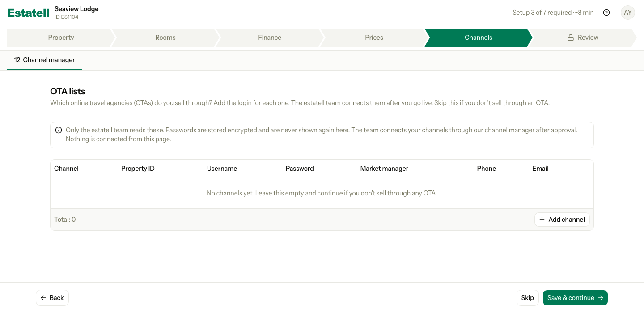The width and height of the screenshot is (644, 313).
Task: Select the Channels step
Action: (x=479, y=38)
